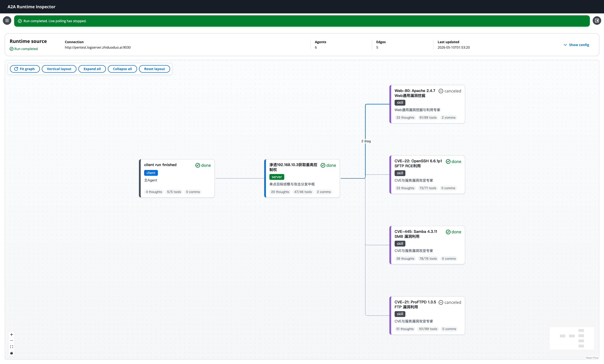Viewport: 604px width, 364px height.
Task: Click the Collapse all button
Action: click(122, 69)
